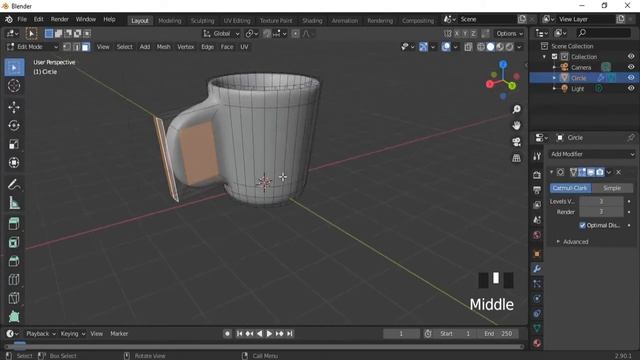This screenshot has height=360, width=640.
Task: Select the Poly Build tool
Action: (x=14, y=316)
